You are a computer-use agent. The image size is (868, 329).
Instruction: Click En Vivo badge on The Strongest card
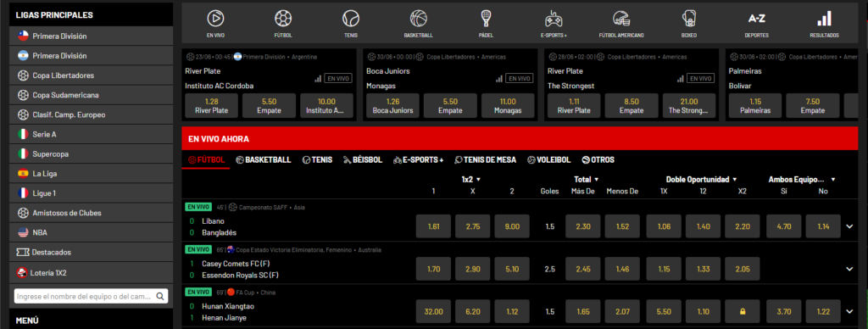699,79
